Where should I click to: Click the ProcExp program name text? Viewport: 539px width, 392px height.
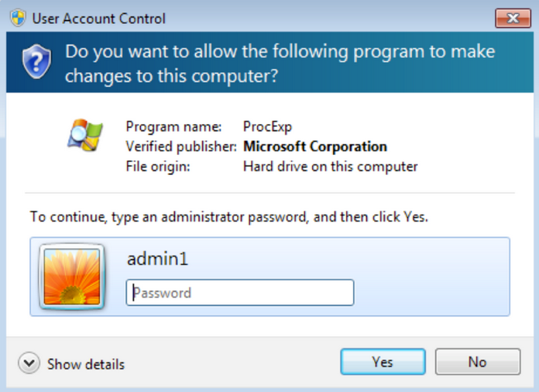267,127
